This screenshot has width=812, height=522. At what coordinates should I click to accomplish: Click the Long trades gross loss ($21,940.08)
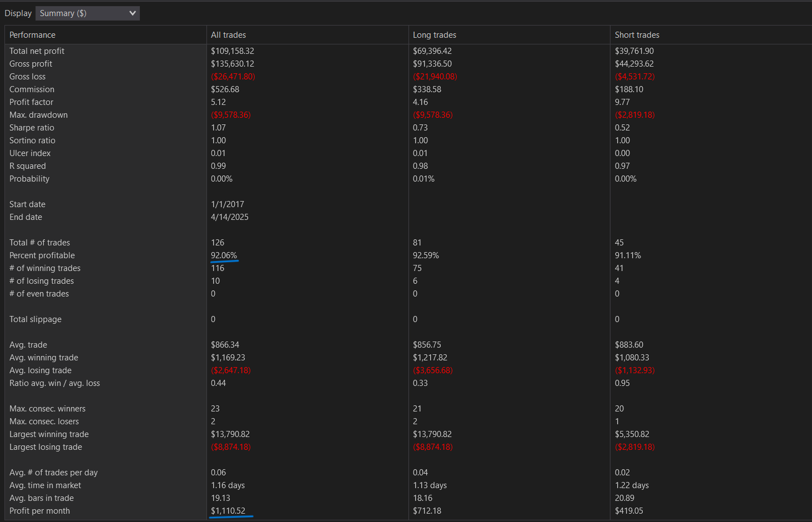(x=435, y=77)
